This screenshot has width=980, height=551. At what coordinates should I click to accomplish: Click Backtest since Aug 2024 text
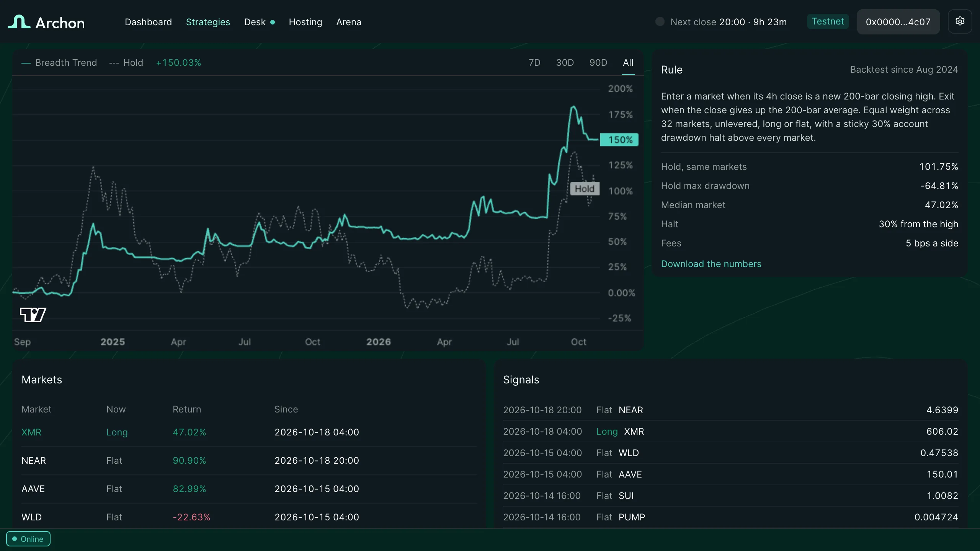(904, 70)
